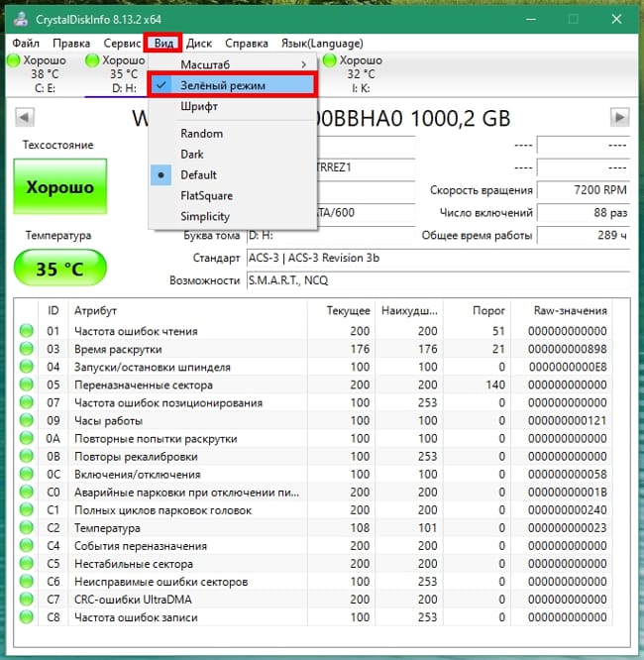Viewport: 644px width, 660px height.
Task: Click the 7200 RPM rotation speed field
Action: (x=584, y=190)
